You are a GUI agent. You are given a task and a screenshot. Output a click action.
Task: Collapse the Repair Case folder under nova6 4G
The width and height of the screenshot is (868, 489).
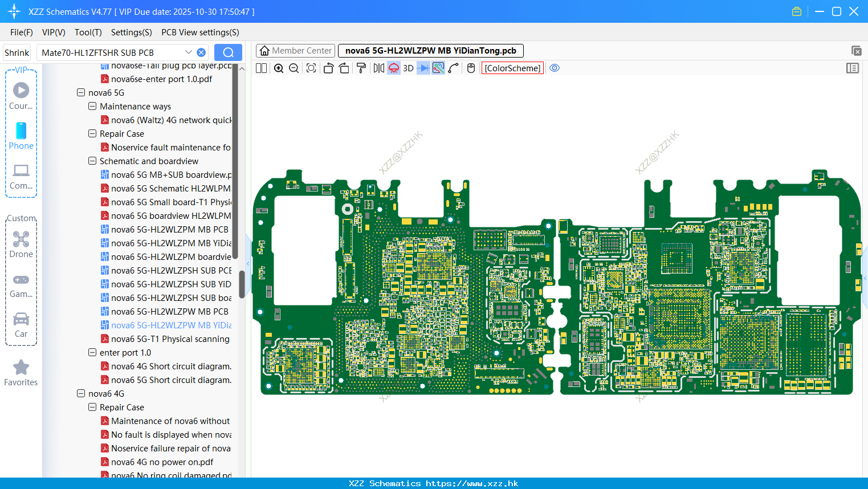pos(92,407)
